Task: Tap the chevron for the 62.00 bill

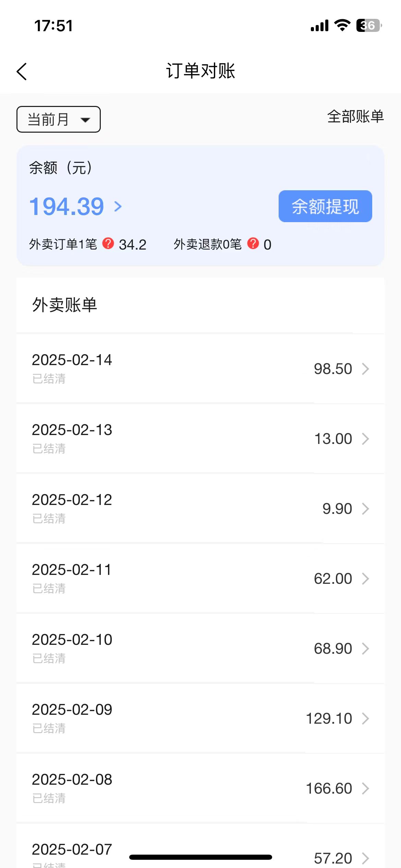Action: [366, 579]
